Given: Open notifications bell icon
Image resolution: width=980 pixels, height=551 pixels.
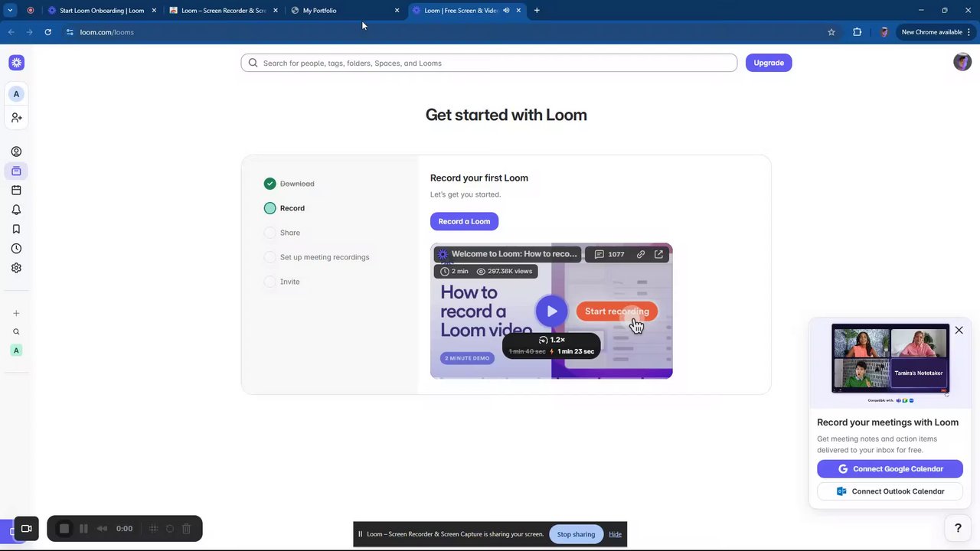Looking at the screenshot, I should (16, 210).
